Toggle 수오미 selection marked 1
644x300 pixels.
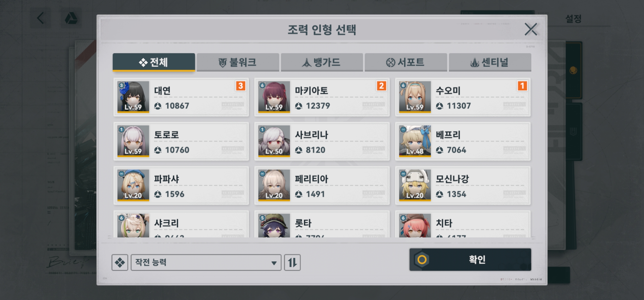click(463, 97)
